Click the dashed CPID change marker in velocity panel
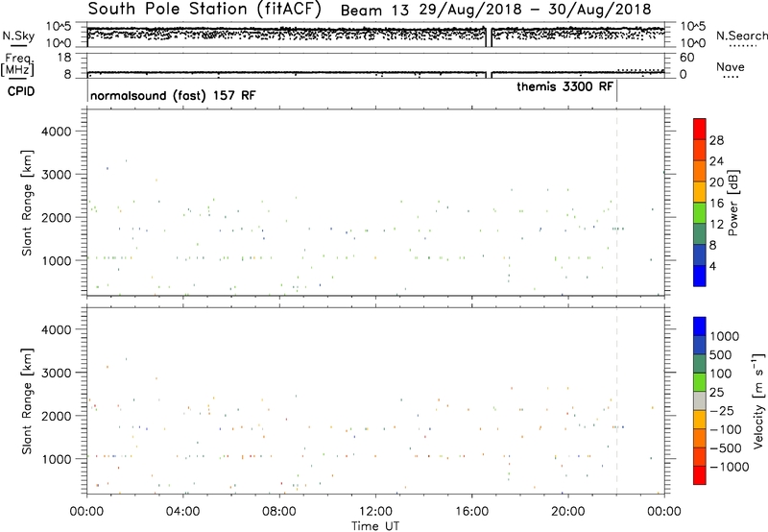 (616, 400)
